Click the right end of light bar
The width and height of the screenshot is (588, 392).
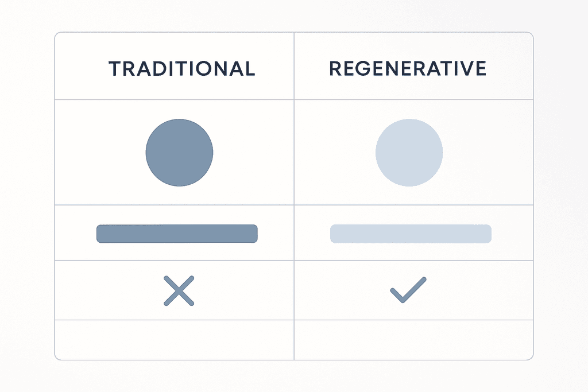[488, 234]
